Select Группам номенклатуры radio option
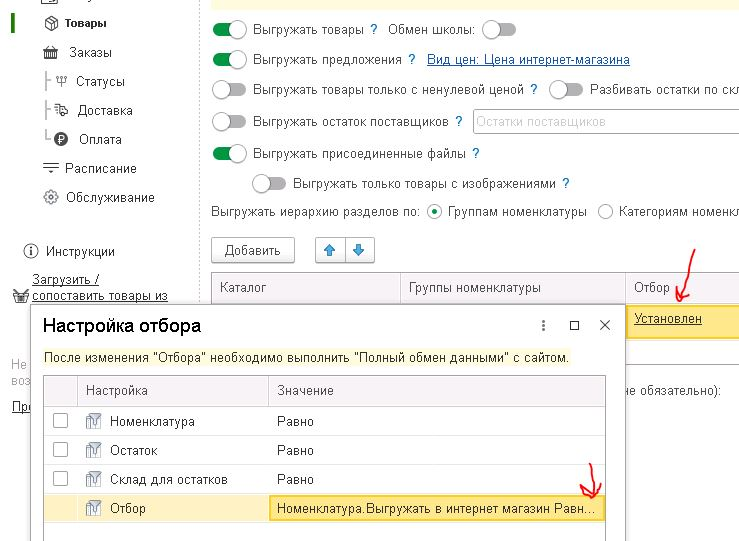The width and height of the screenshot is (739, 541). [434, 212]
